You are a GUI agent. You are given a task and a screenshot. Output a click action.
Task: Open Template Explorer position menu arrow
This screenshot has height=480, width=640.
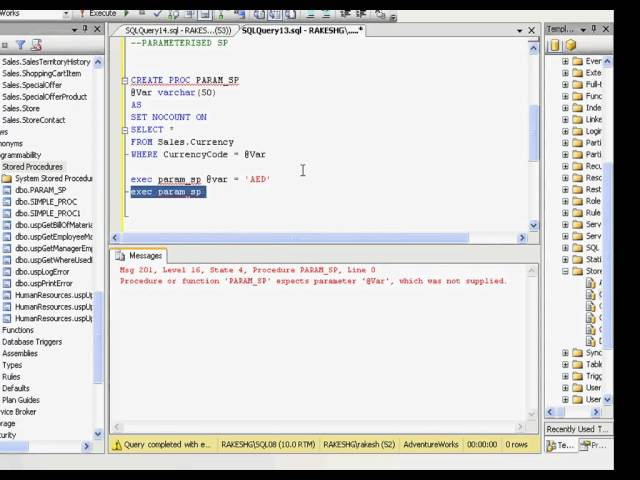pos(583,29)
